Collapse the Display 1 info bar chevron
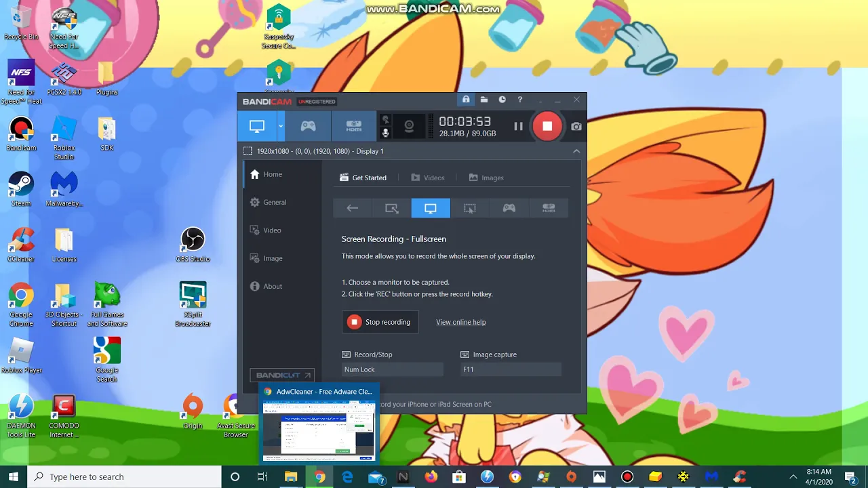The height and width of the screenshot is (488, 868). pos(576,151)
